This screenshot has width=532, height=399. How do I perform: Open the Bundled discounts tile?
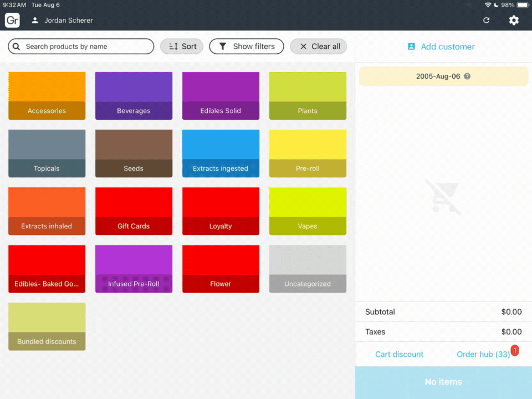[x=47, y=326]
